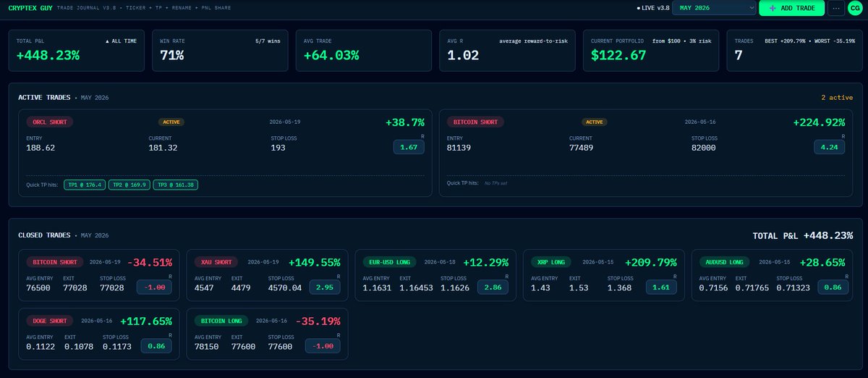Click the +28.65% AUDUSD result
Viewport: 868px width, 378px height.
[822, 262]
